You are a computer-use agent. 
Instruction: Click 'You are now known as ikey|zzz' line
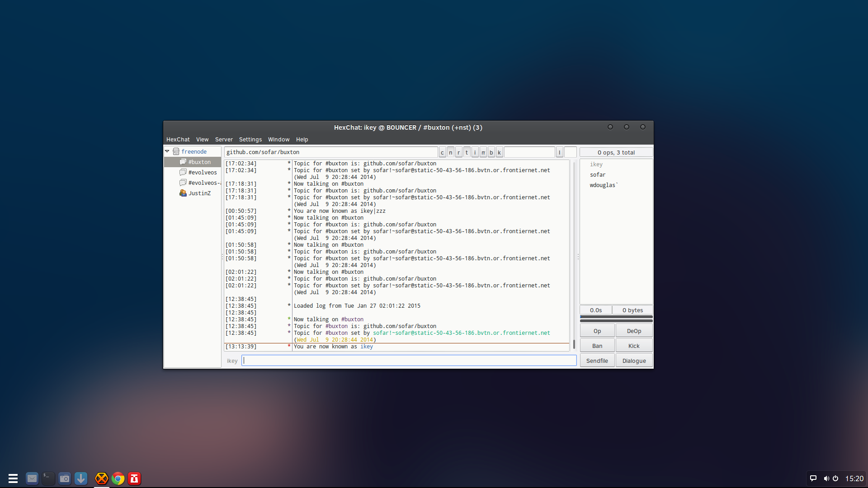click(x=340, y=211)
